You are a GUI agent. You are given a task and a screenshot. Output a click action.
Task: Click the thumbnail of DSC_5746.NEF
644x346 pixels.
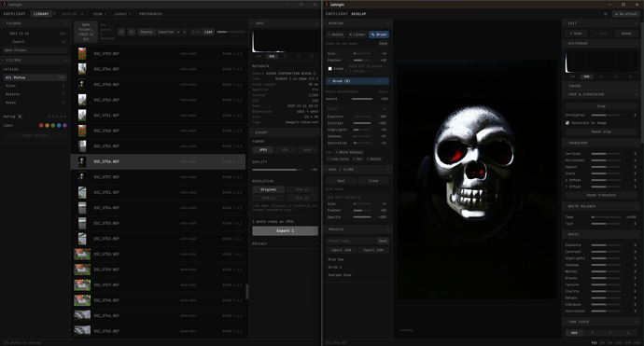click(82, 315)
